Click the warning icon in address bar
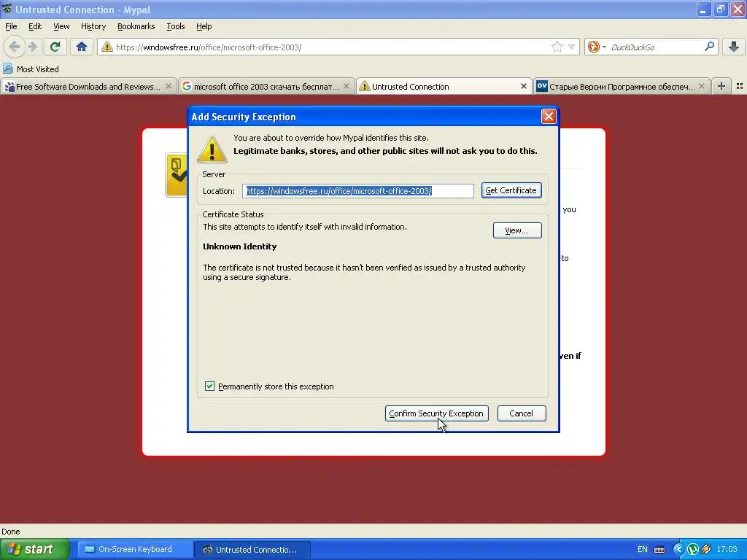This screenshot has width=747, height=560. click(x=107, y=47)
